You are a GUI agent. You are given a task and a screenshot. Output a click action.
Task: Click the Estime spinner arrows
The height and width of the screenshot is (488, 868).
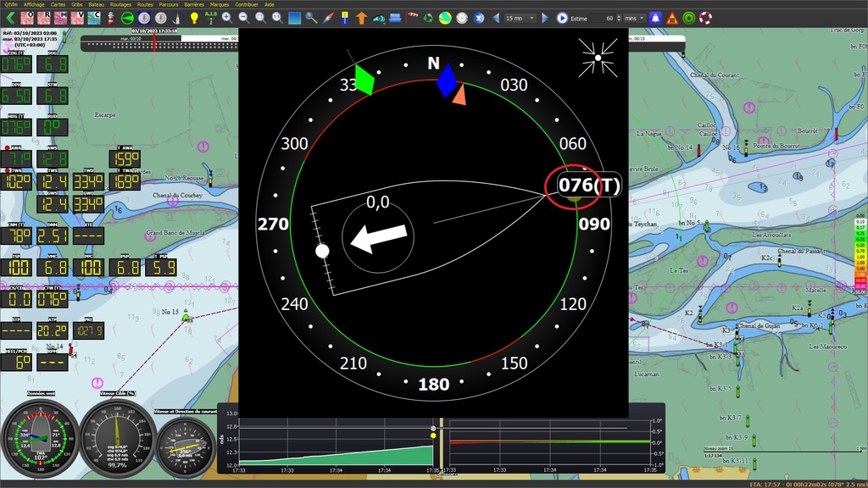tap(618, 18)
